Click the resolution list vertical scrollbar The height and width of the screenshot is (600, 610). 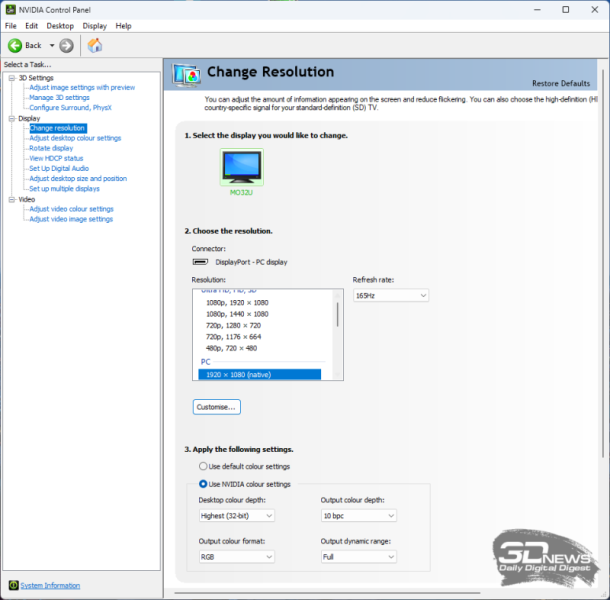coord(337,315)
